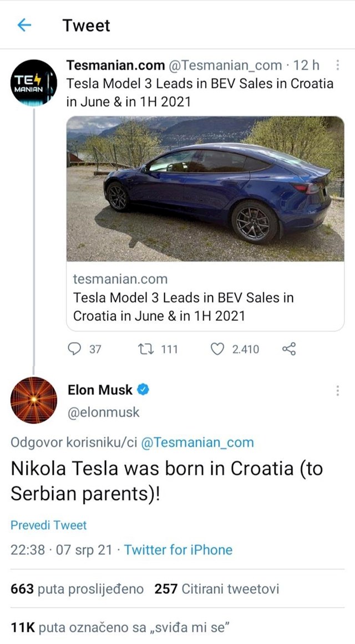Click the Tesmanian.com account name
Viewport: 355px width, 644px height.
pyautogui.click(x=115, y=65)
